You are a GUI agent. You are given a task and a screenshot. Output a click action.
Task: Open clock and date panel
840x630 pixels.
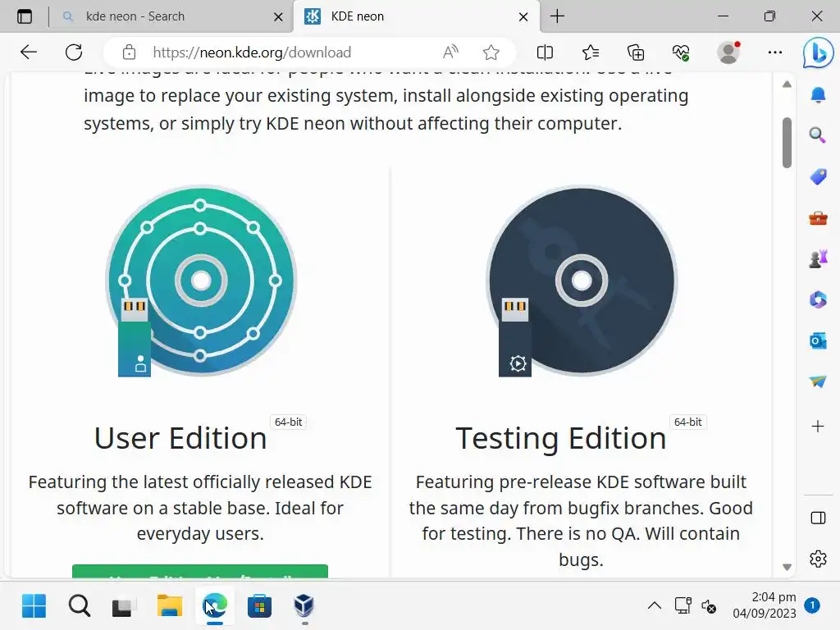click(765, 605)
